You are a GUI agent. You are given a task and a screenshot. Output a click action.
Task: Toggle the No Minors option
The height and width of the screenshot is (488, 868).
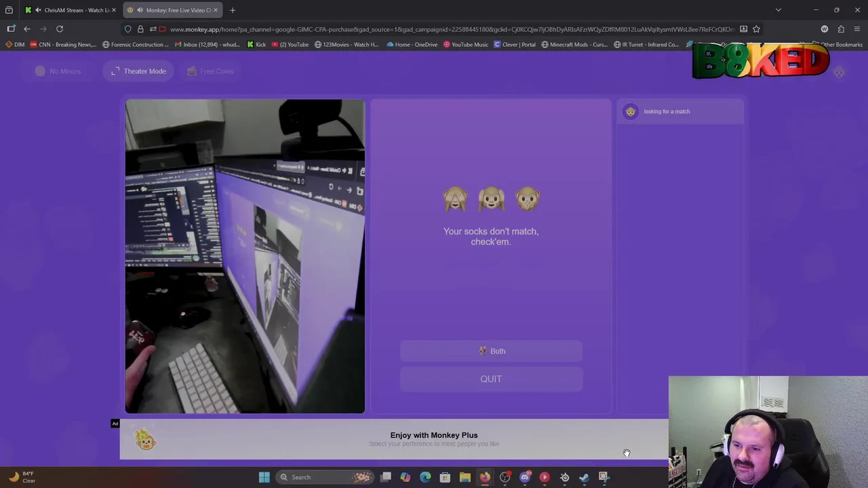click(58, 71)
